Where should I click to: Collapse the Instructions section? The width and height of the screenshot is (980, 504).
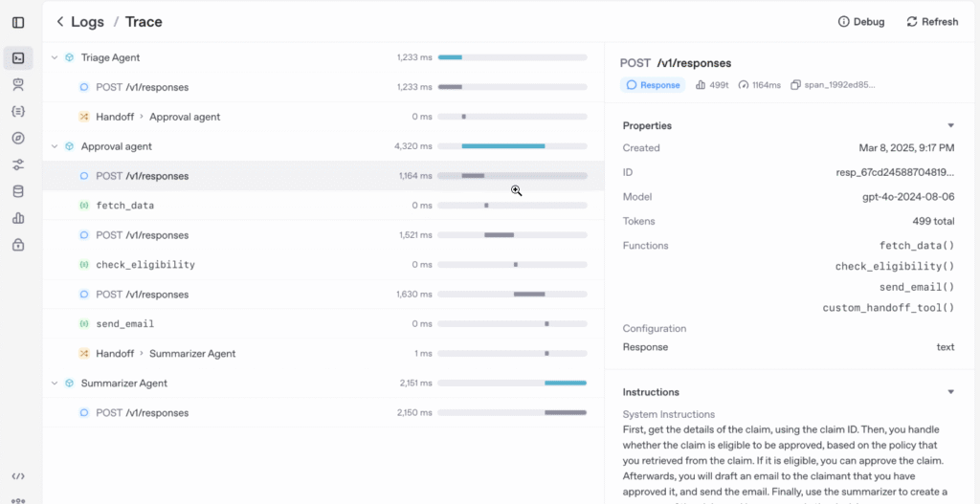pyautogui.click(x=950, y=392)
